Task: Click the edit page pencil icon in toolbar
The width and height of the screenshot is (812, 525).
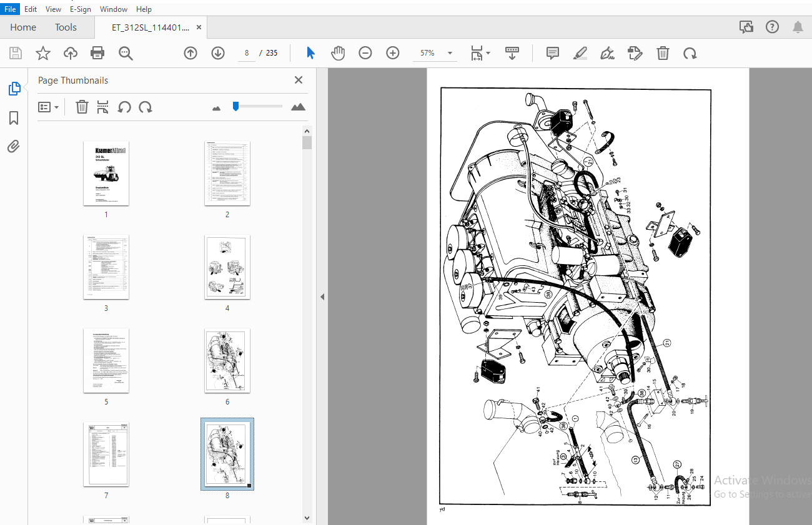Action: click(x=635, y=53)
